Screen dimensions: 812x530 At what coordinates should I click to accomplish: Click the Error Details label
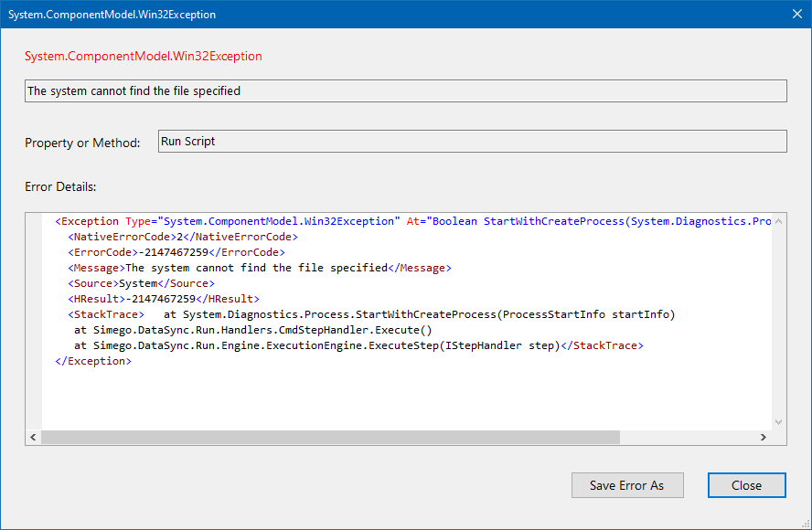pyautogui.click(x=60, y=186)
